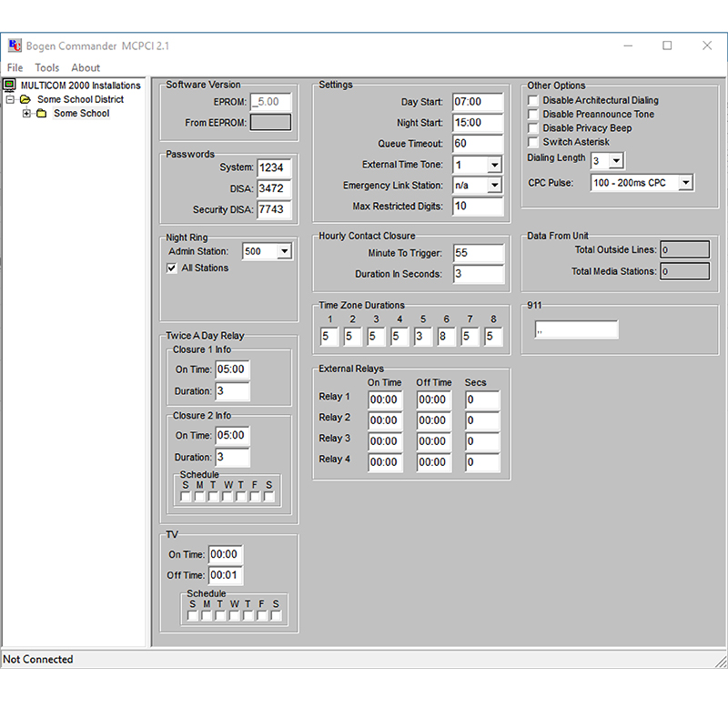Open the Dialing Length dropdown

coord(616,161)
